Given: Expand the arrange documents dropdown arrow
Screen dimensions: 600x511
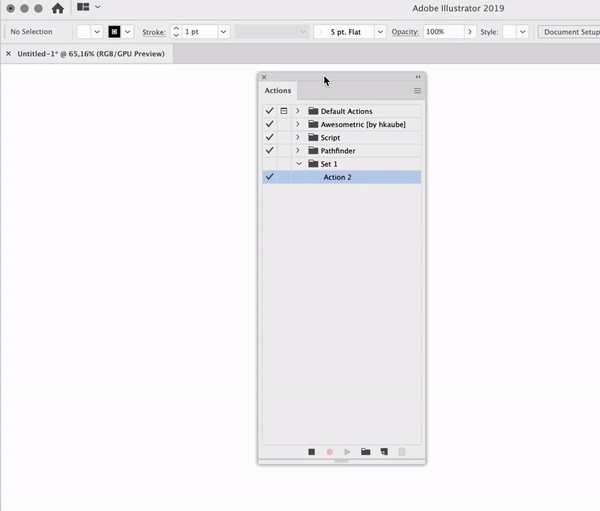Looking at the screenshot, I should click(x=98, y=7).
